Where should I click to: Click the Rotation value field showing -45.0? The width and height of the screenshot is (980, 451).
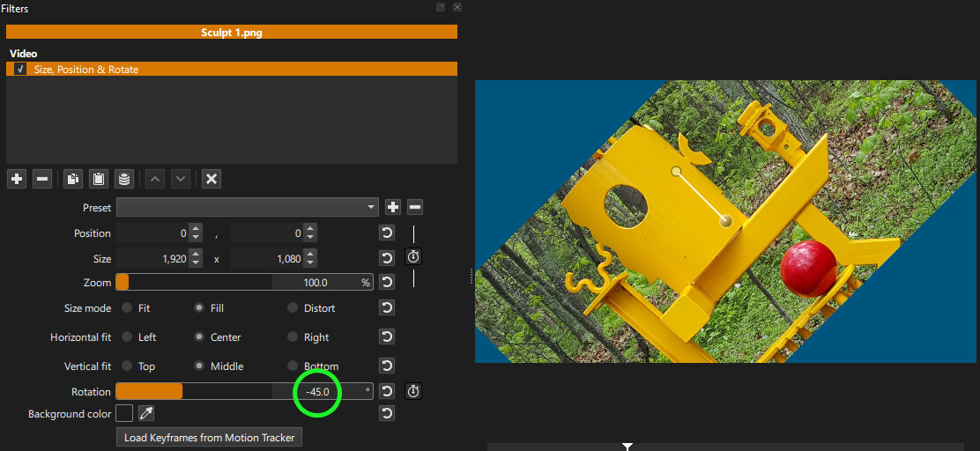coord(318,392)
